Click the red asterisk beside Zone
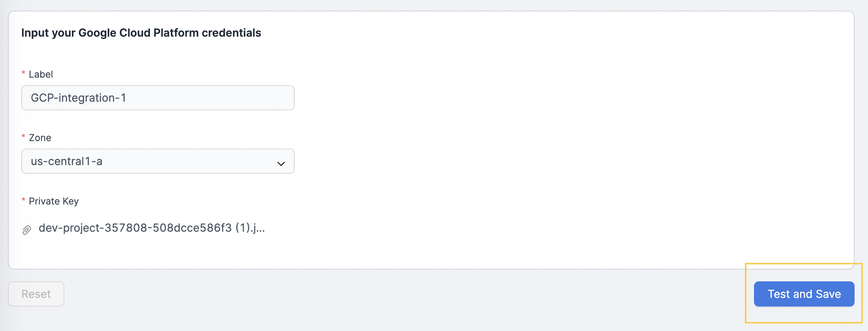This screenshot has height=331, width=868. coord(23,137)
